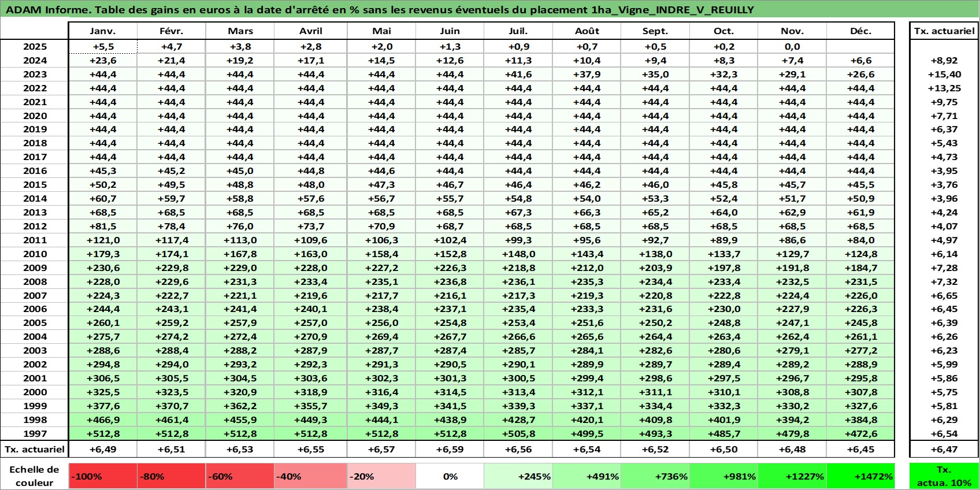Viewport: 980px width, 490px height.
Task: Click the 2023 actuarial rate +15,40
Action: [x=944, y=74]
